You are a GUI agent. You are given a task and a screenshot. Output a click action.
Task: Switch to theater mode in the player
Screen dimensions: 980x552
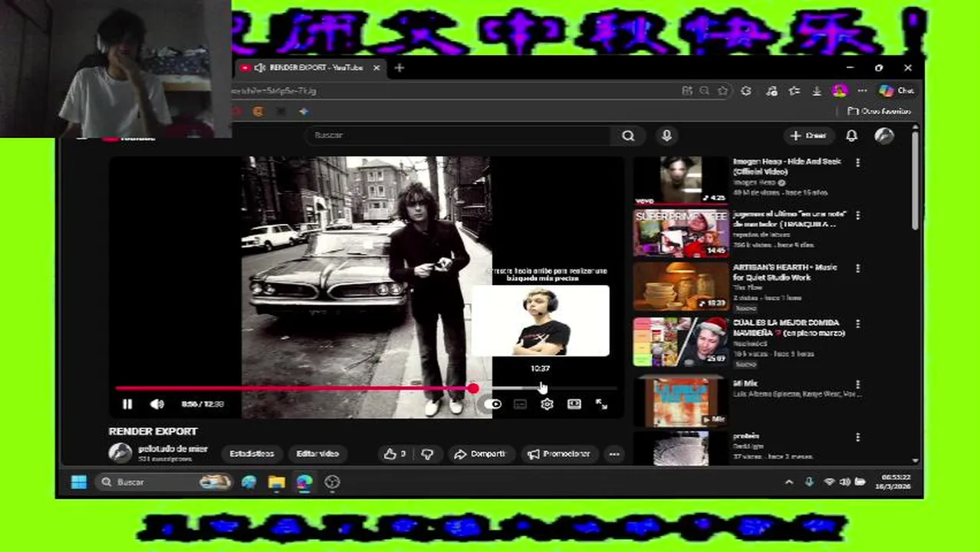click(x=574, y=404)
